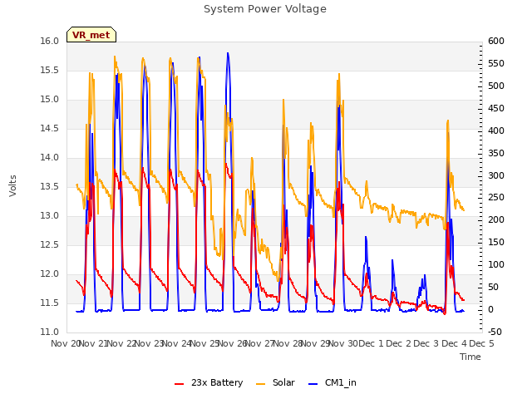The width and height of the screenshot is (532, 399).
Task: Click the Nov 30 date label
Action: pos(343,343)
